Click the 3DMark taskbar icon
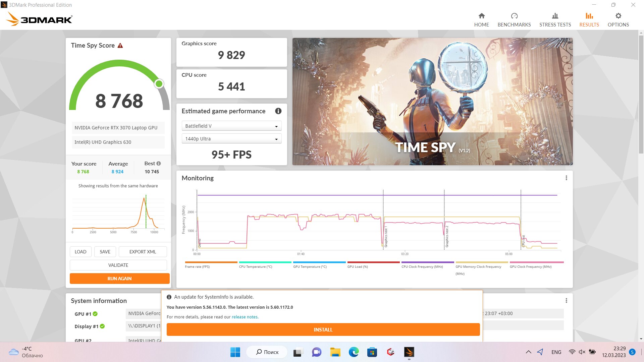 click(409, 352)
